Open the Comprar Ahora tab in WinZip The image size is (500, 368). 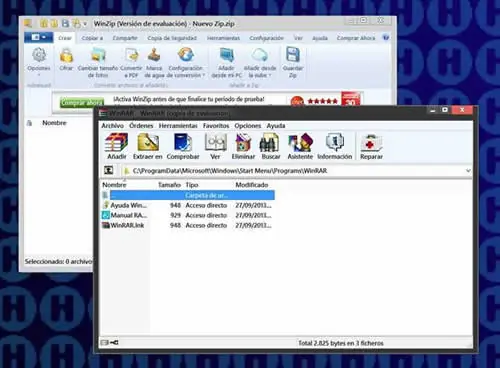tap(356, 38)
